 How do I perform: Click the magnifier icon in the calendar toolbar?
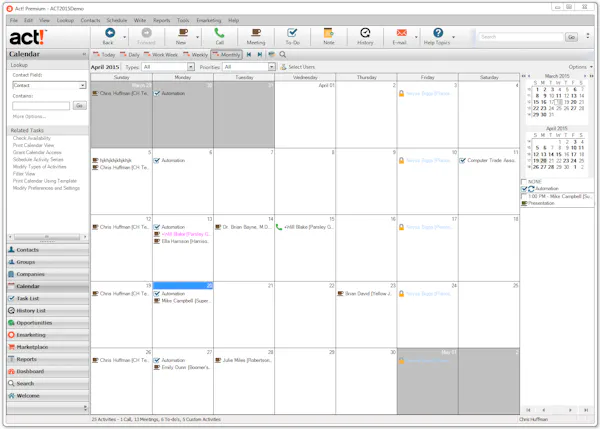[282, 55]
